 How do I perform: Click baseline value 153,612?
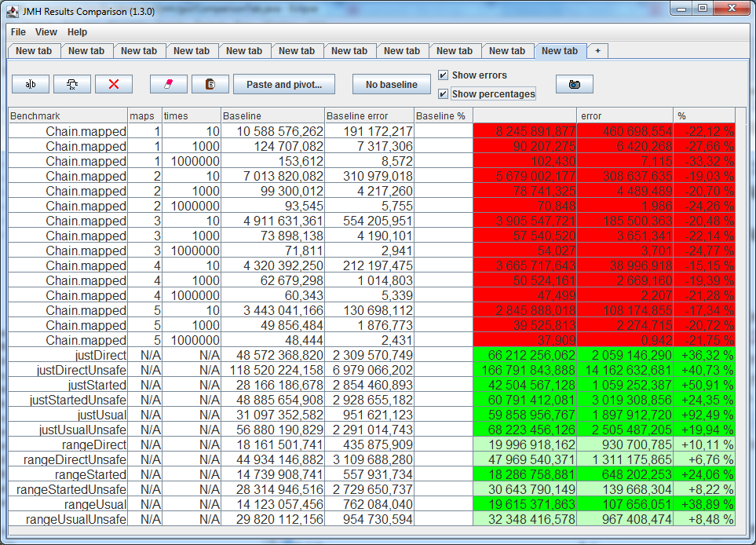point(272,161)
